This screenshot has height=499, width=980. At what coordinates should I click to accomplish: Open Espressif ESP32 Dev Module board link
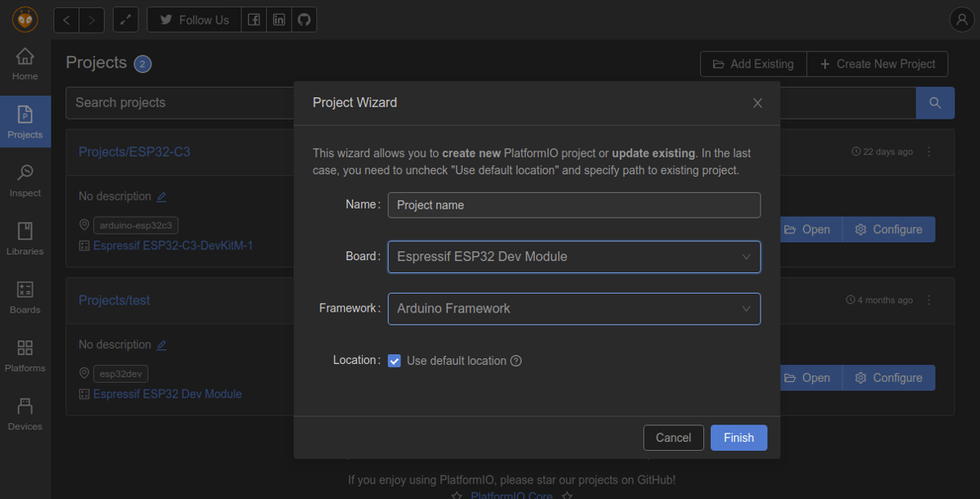point(168,394)
